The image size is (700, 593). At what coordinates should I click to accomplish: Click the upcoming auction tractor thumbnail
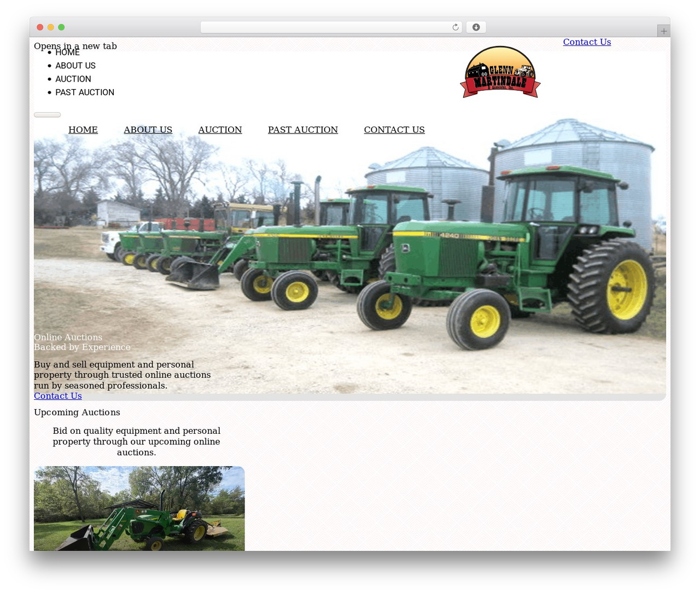[139, 508]
